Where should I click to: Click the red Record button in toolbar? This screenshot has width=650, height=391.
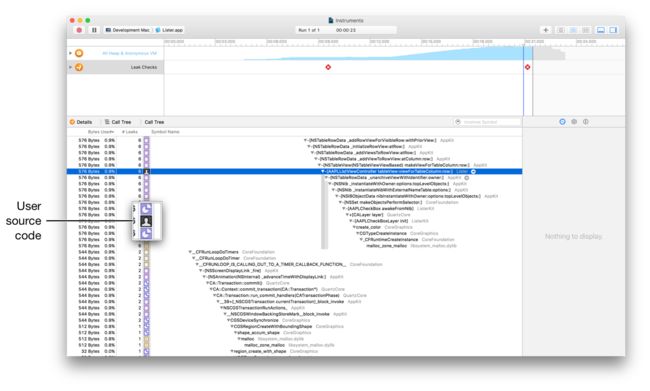point(79,30)
